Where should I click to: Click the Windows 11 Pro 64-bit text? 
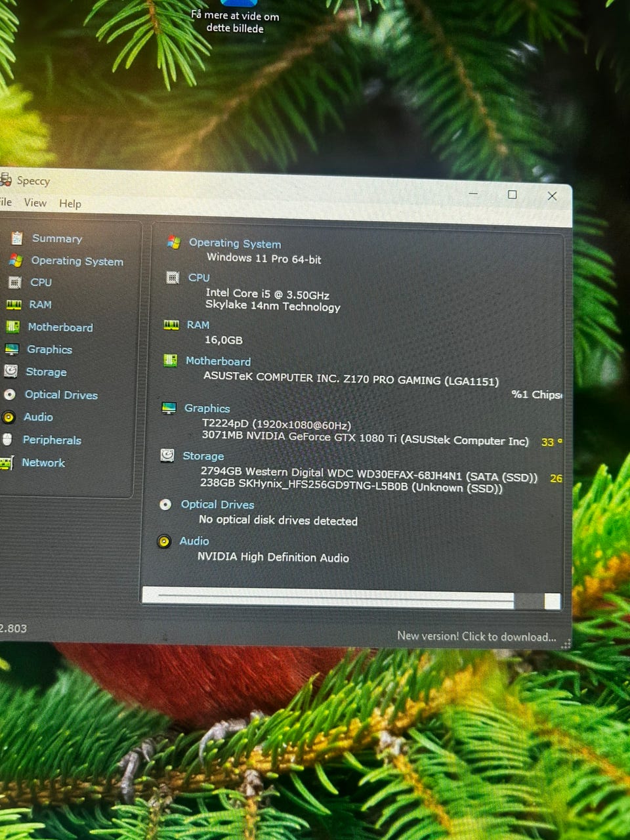(264, 258)
